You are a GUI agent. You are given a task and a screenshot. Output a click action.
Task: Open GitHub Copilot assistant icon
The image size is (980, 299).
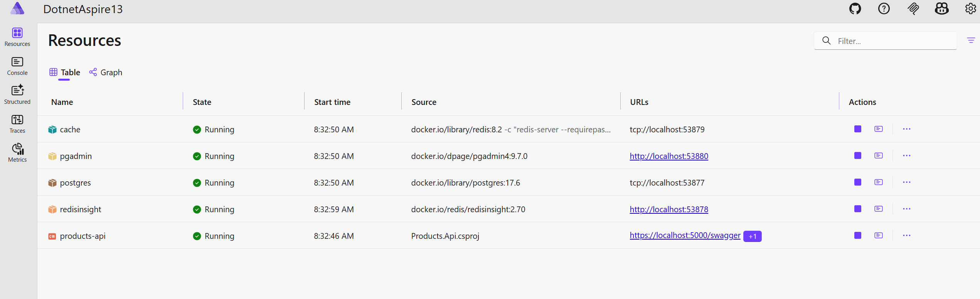941,9
